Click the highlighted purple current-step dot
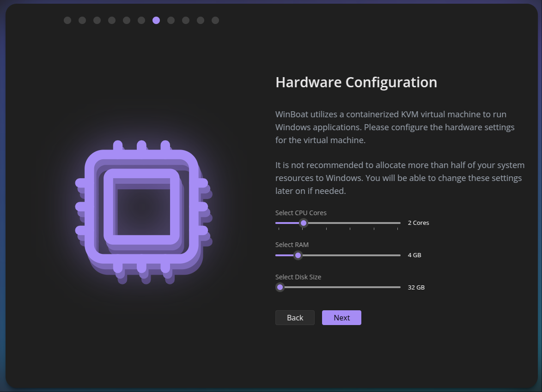The width and height of the screenshot is (542, 392). tap(156, 20)
